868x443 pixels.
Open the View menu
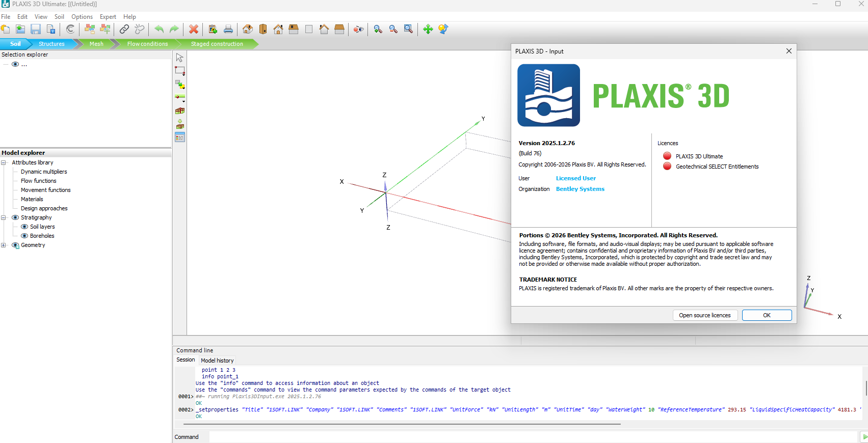41,17
